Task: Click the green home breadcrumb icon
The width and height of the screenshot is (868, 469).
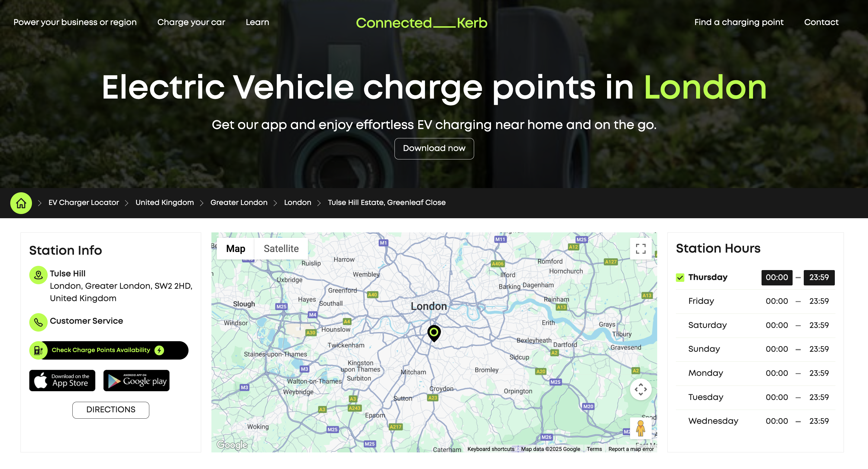Action: click(x=21, y=203)
